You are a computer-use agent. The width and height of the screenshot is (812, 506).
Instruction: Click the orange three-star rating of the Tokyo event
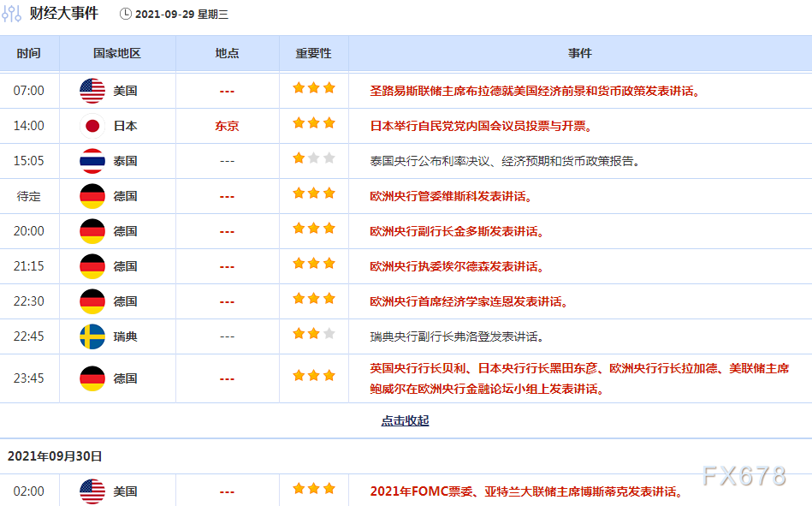313,122
